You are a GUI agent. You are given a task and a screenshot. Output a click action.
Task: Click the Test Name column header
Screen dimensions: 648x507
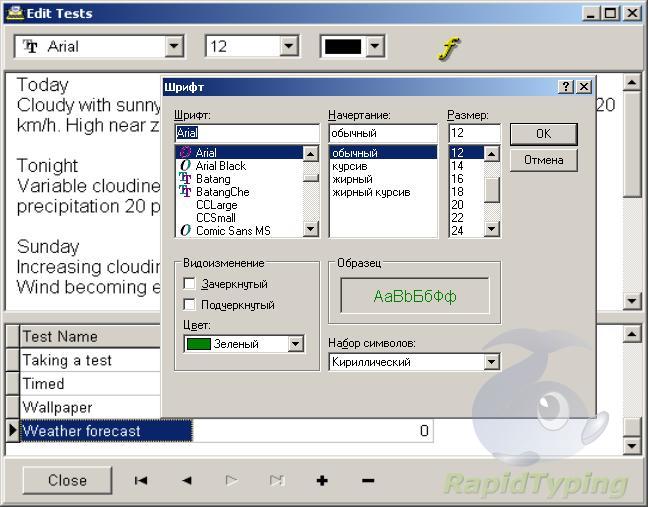[90, 336]
